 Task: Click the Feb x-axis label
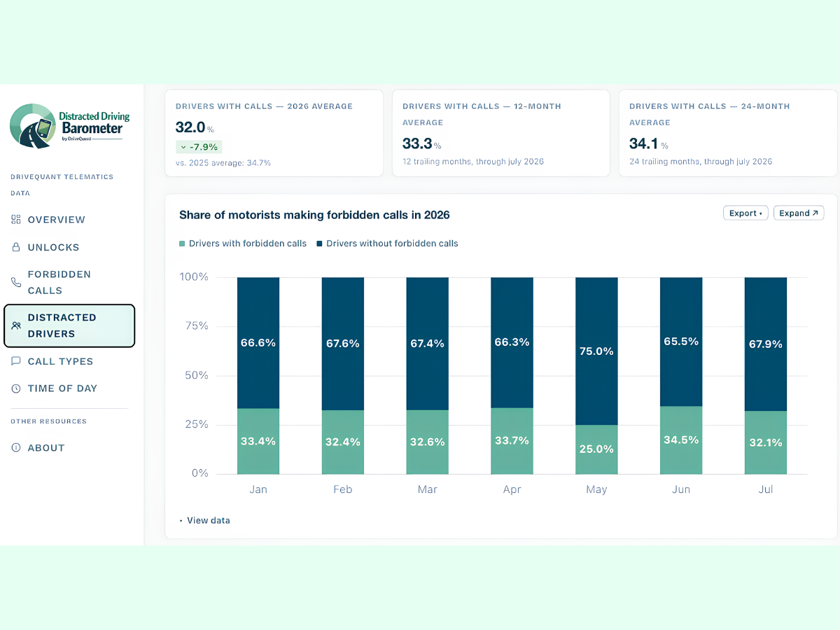click(343, 489)
